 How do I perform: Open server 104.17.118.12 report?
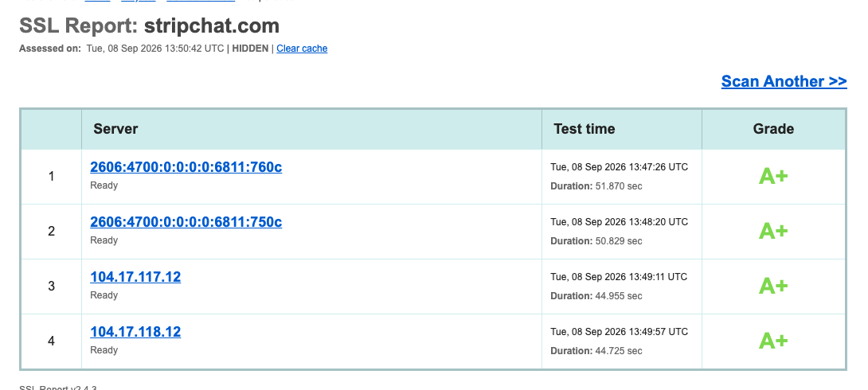click(x=135, y=331)
